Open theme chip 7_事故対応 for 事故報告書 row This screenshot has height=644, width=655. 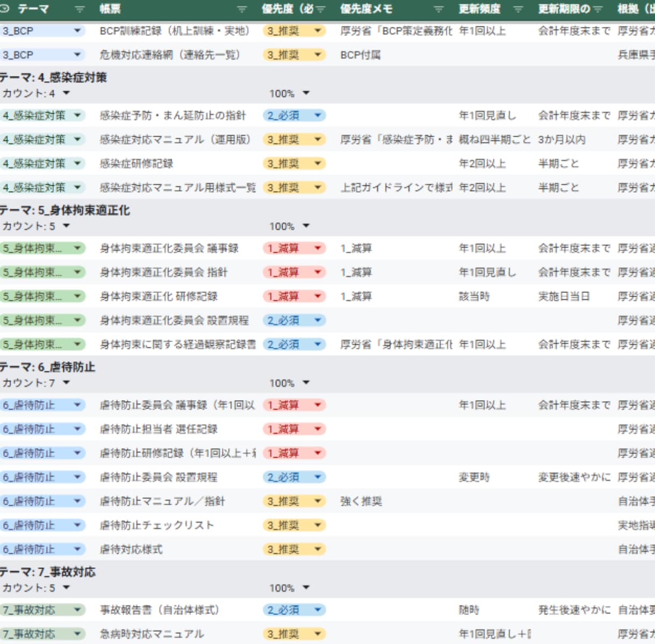pos(42,610)
